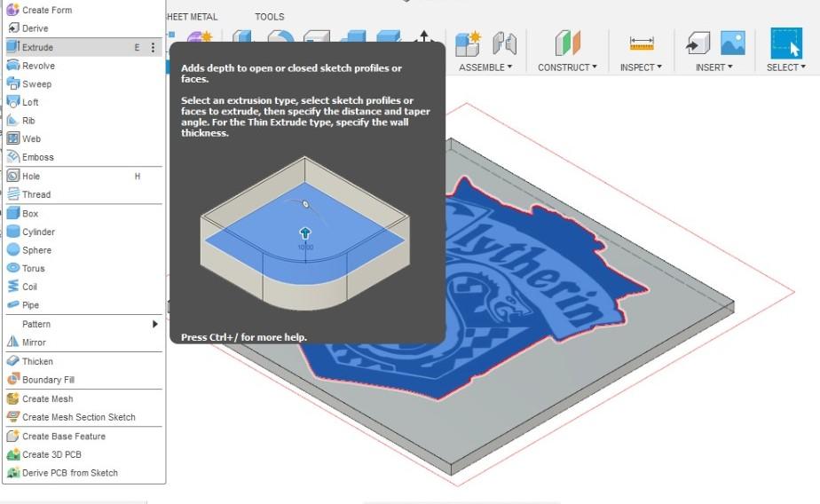Click the Joint icon in Assemble

click(x=505, y=43)
